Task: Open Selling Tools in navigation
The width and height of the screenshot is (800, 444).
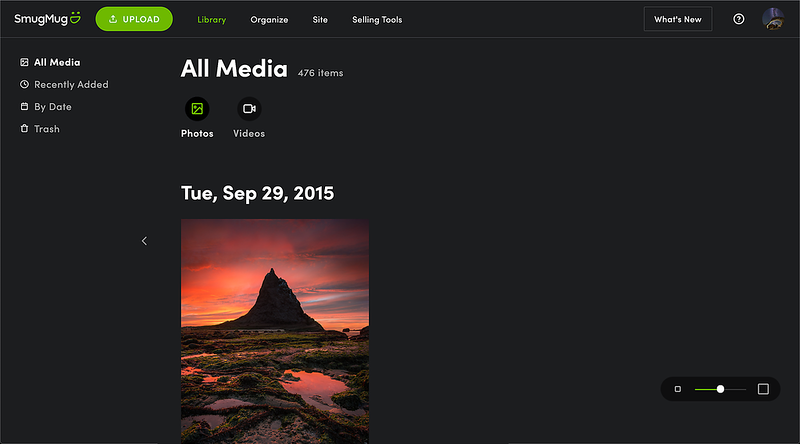Action: 377,20
